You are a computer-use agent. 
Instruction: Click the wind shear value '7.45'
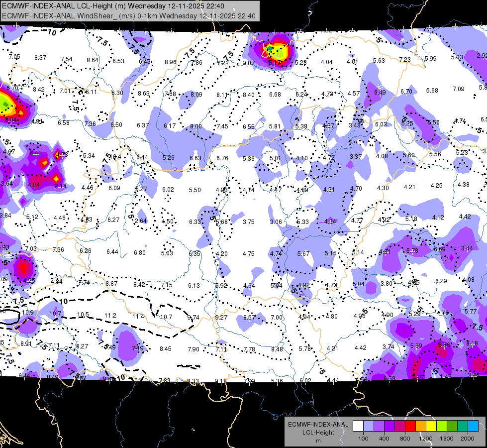pos(222,126)
